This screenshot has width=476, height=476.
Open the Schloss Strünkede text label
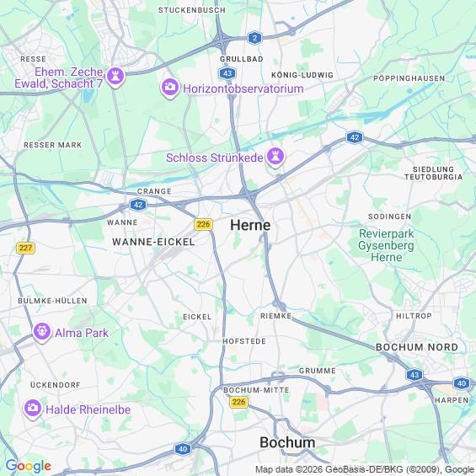click(214, 158)
